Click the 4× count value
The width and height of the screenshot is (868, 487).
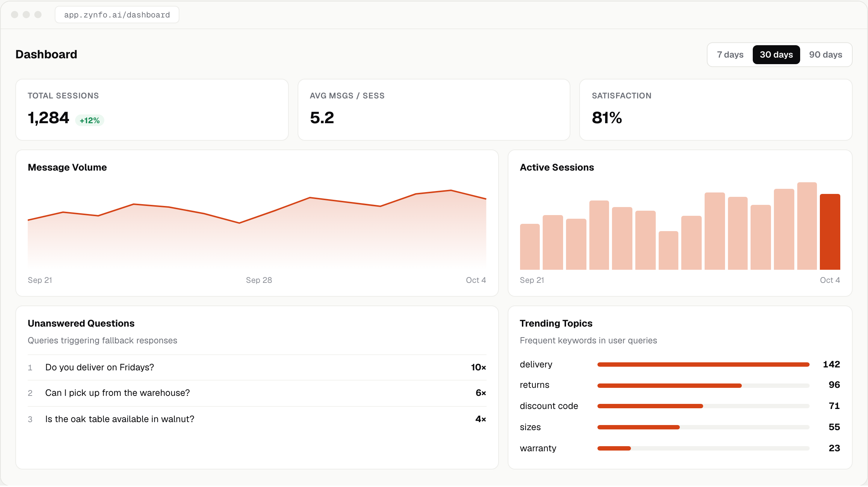(x=481, y=419)
